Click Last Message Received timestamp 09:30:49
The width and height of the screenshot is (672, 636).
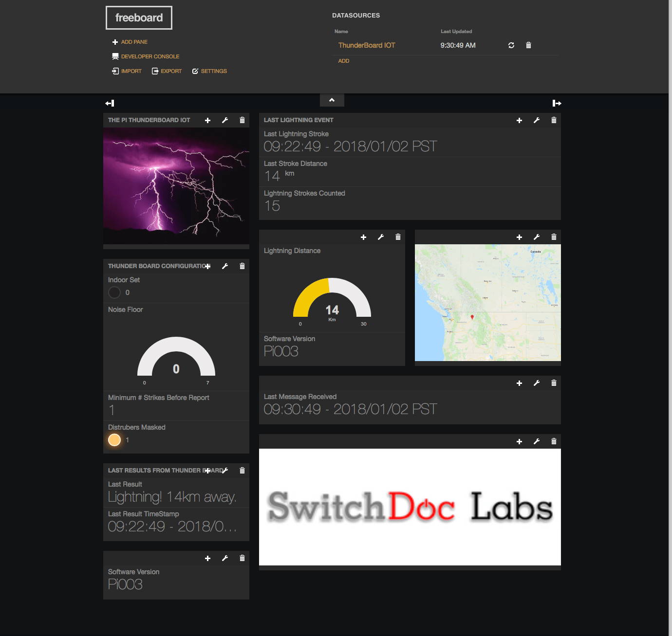(x=350, y=409)
